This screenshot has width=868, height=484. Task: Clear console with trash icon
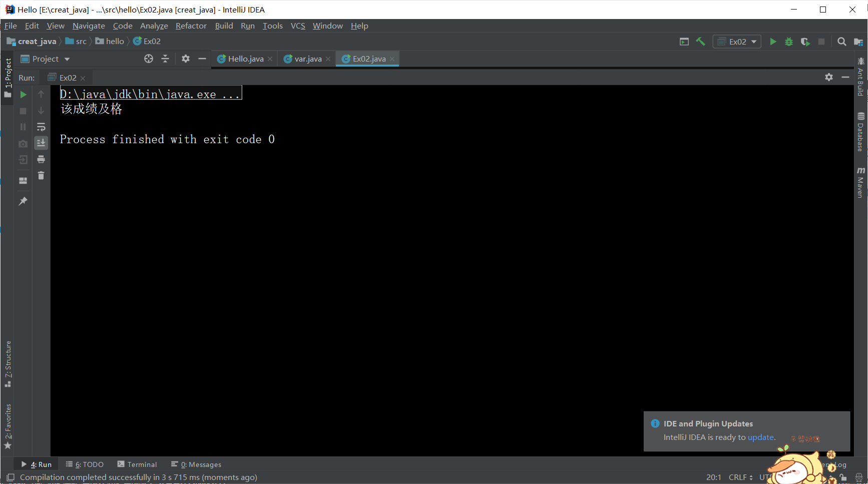click(x=41, y=176)
